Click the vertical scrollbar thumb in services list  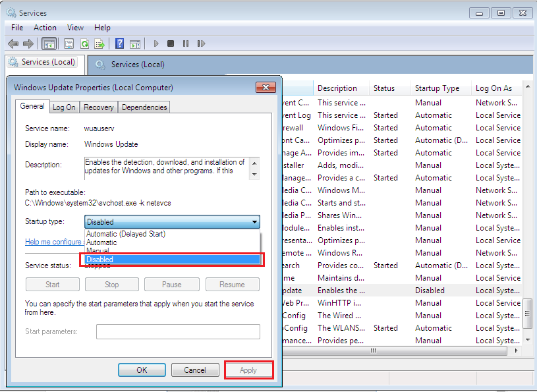point(527,314)
